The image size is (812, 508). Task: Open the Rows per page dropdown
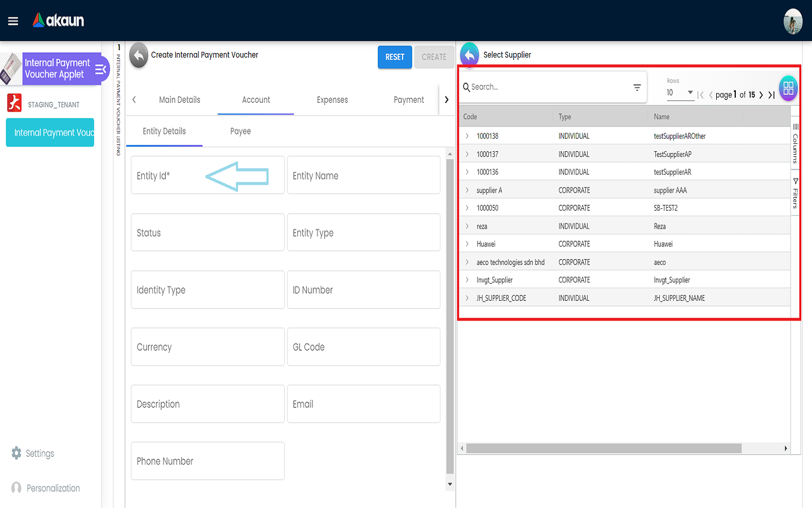pos(679,93)
